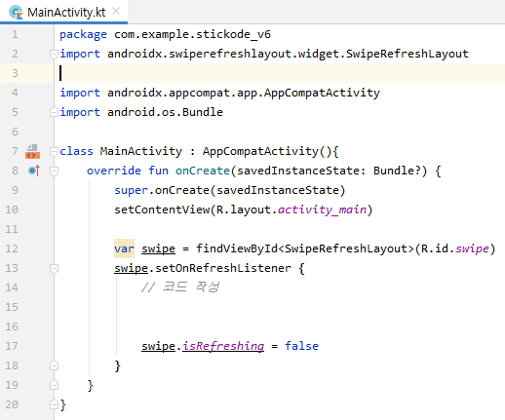Click line number 3 in the gutter
This screenshot has height=420, width=505.
(x=15, y=73)
